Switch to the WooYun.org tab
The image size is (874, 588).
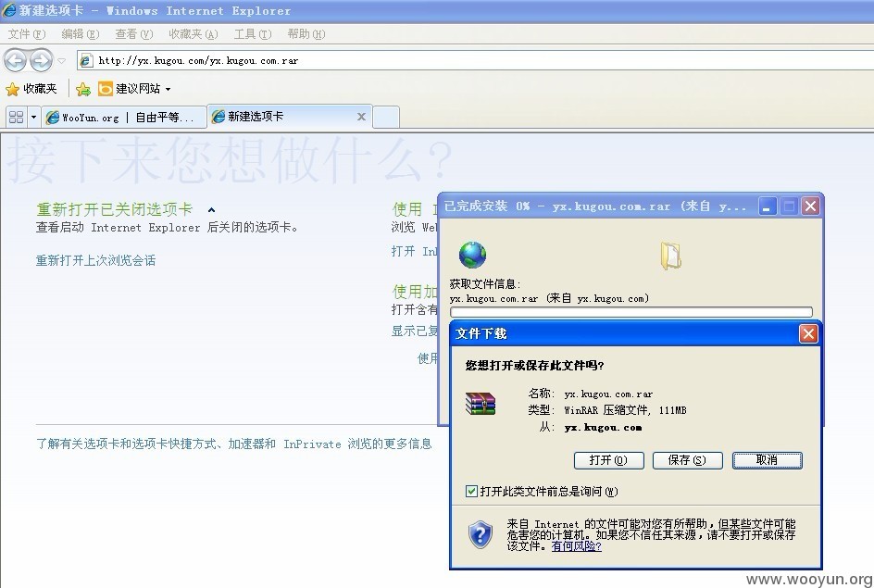123,118
